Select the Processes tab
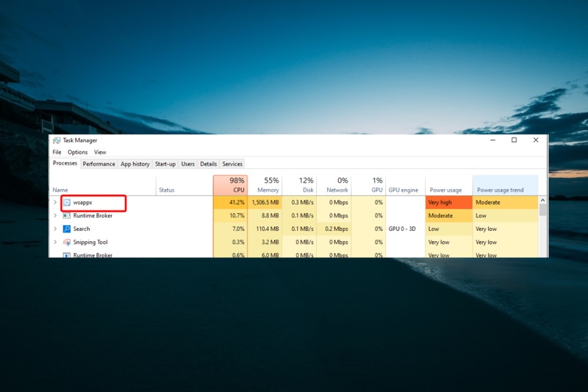Screen dimensions: 588x392 (x=65, y=163)
